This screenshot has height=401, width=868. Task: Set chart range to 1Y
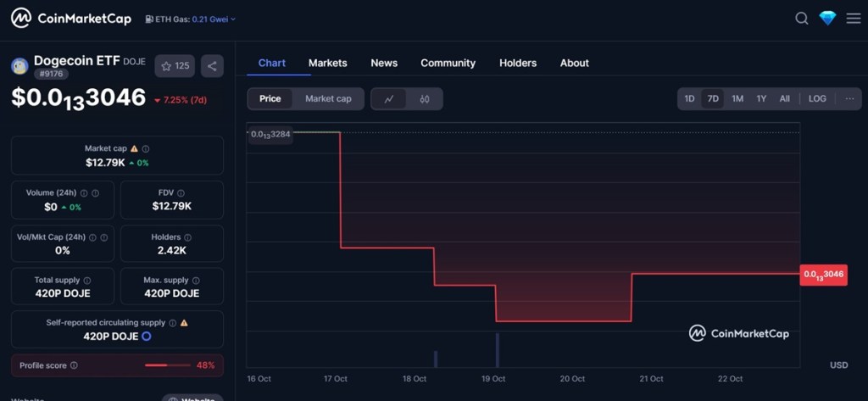tap(761, 99)
